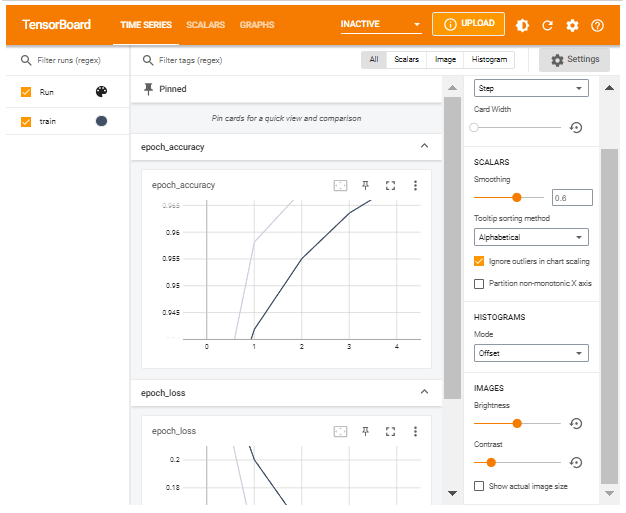Image resolution: width=626 pixels, height=513 pixels.
Task: Fit epoch_loss chart domain to data
Action: [340, 431]
